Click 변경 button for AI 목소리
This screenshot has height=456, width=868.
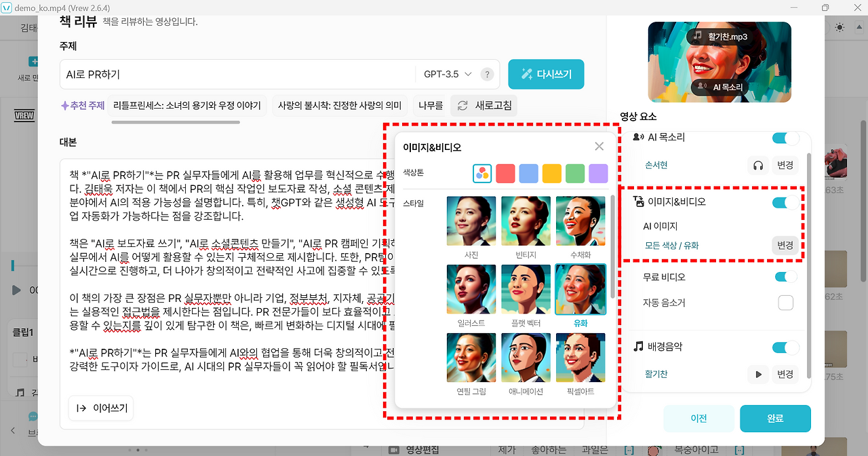pos(785,165)
